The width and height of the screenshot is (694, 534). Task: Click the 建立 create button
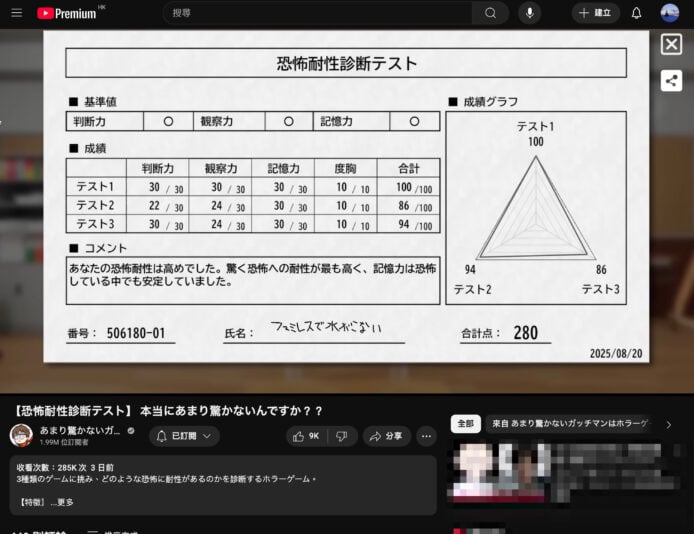pos(596,13)
